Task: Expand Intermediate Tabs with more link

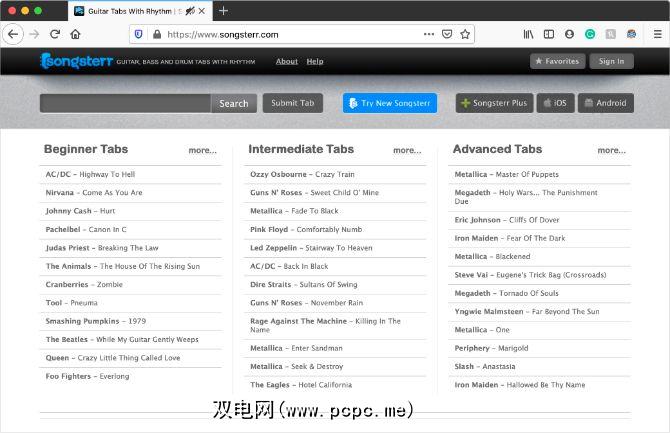Action: tap(407, 150)
